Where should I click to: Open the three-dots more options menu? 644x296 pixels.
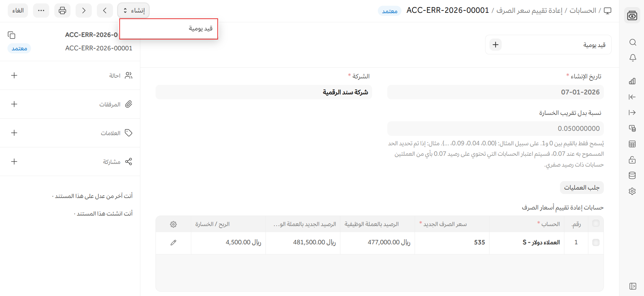point(41,10)
